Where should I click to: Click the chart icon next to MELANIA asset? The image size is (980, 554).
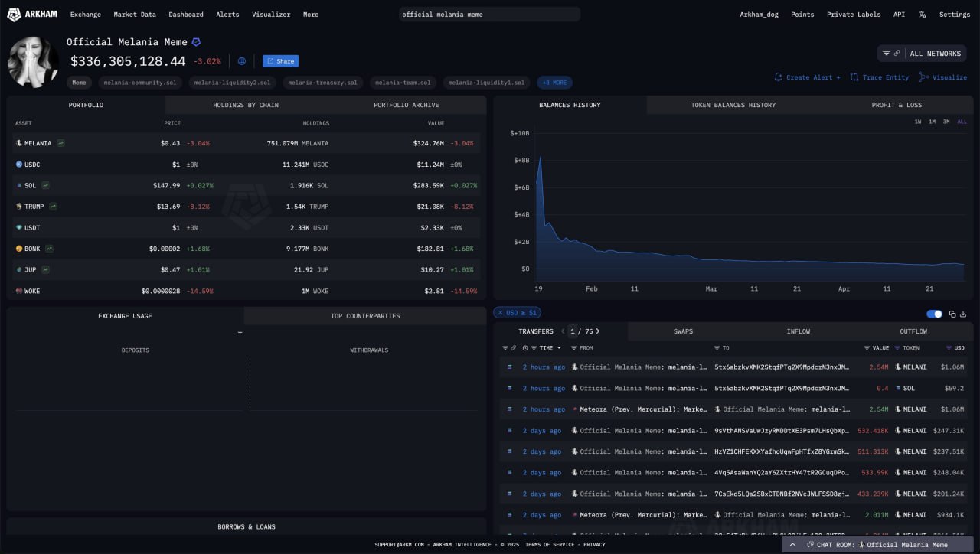pos(60,143)
